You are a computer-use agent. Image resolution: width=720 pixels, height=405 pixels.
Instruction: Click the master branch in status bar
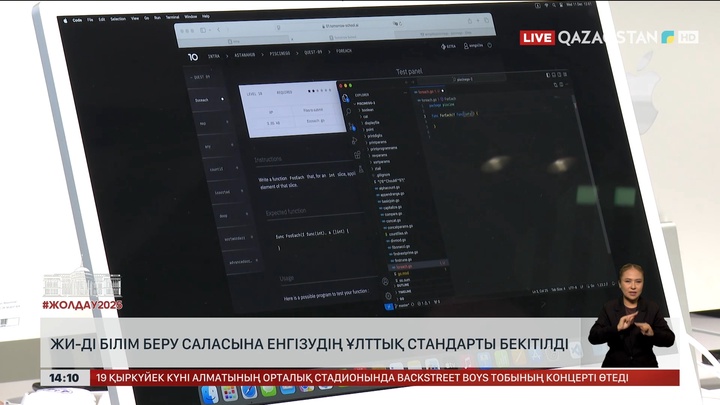pos(404,305)
